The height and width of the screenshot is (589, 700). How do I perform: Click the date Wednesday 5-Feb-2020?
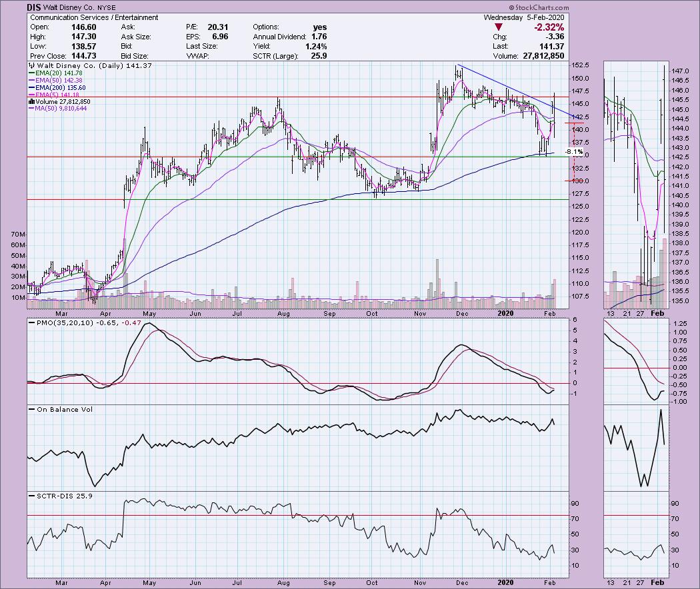[x=524, y=17]
